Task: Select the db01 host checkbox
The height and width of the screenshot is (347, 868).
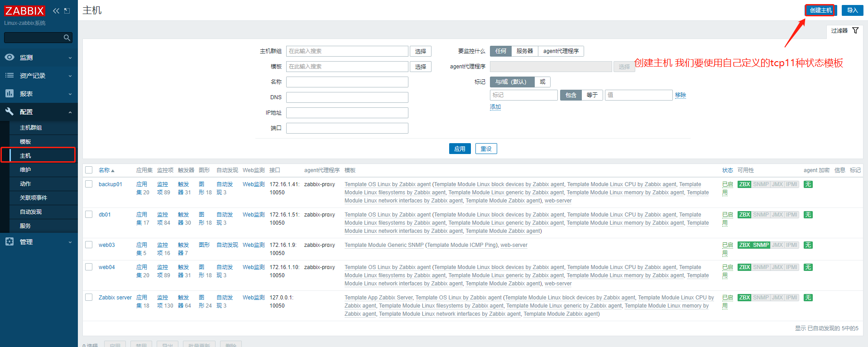Action: (89, 214)
